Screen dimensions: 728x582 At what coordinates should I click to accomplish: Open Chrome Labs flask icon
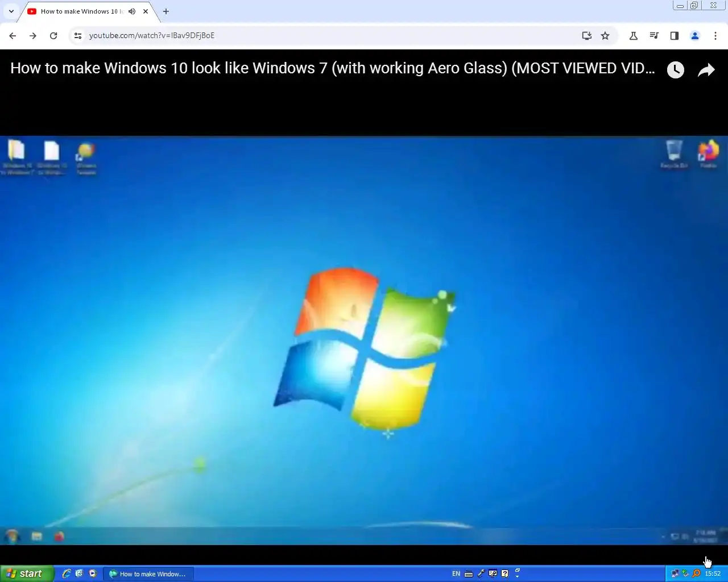633,35
